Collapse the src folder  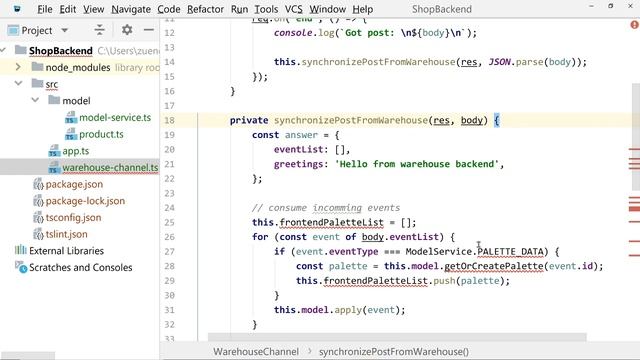pyautogui.click(x=18, y=83)
